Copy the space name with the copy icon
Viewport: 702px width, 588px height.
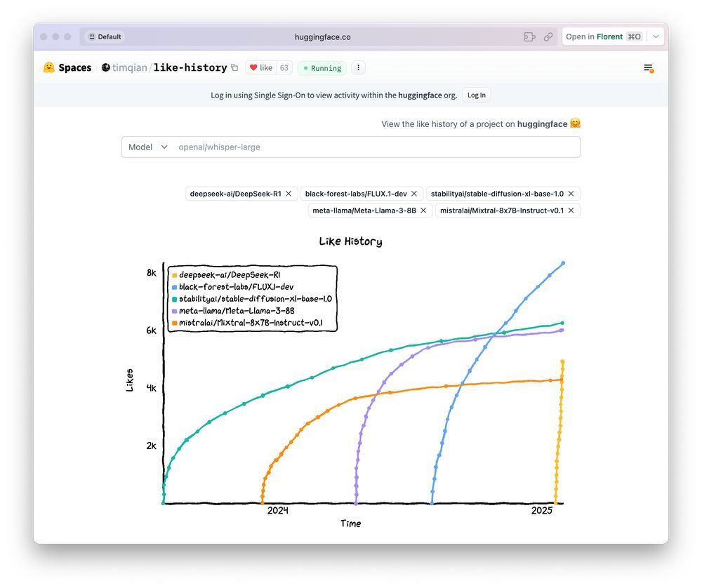click(234, 67)
